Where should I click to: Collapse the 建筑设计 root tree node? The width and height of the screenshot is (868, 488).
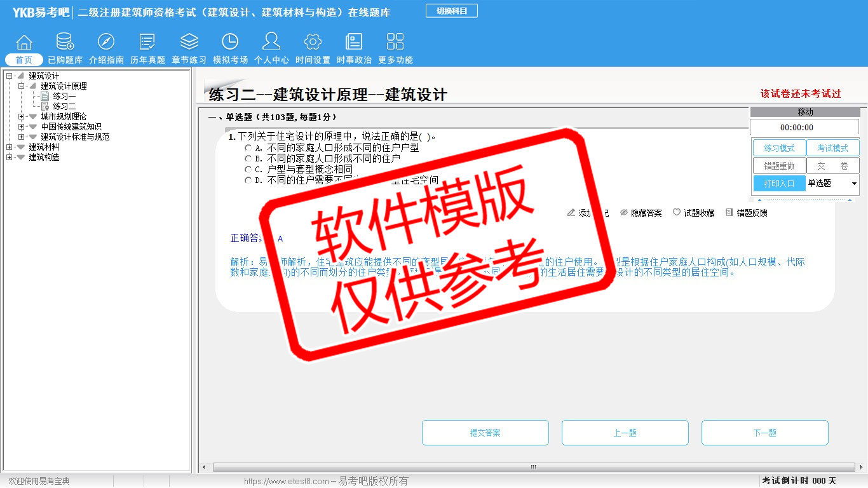point(9,76)
